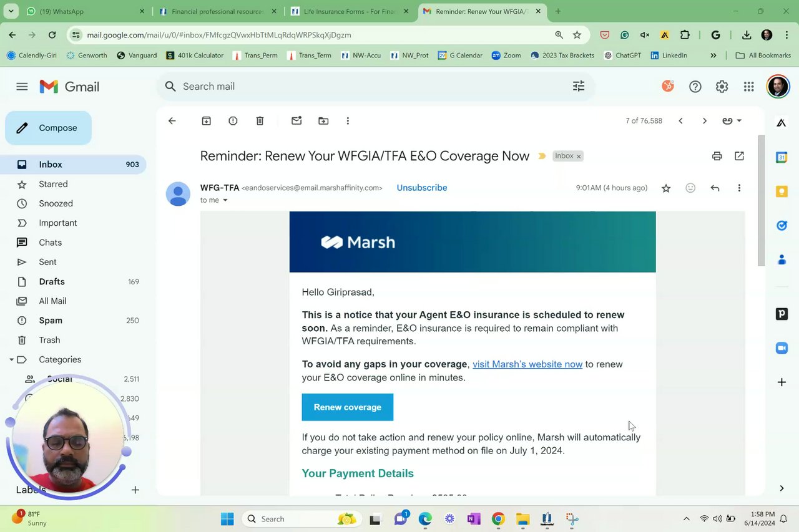
Task: Open email in a new window
Action: [739, 156]
